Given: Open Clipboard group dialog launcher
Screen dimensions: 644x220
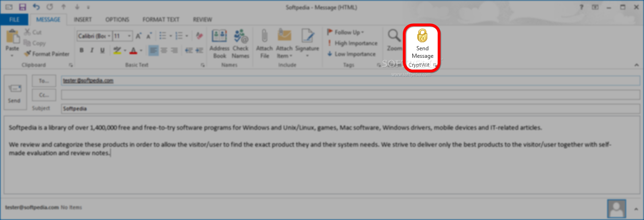Looking at the screenshot, I should pos(71,65).
